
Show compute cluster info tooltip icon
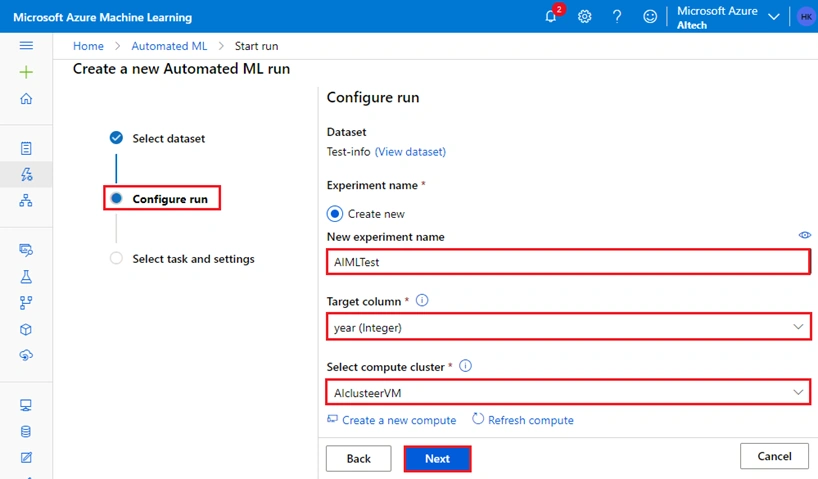(x=465, y=366)
